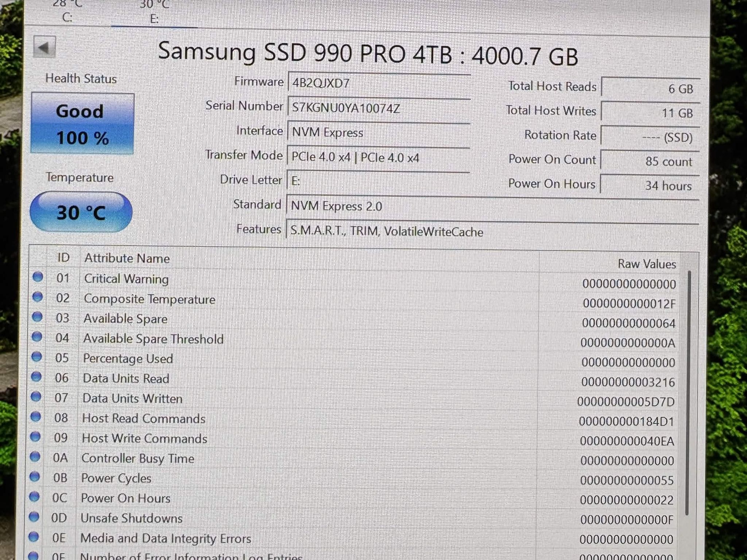Select the Media and Data Integrity Errors row text
The height and width of the screenshot is (560, 747).
click(x=166, y=538)
